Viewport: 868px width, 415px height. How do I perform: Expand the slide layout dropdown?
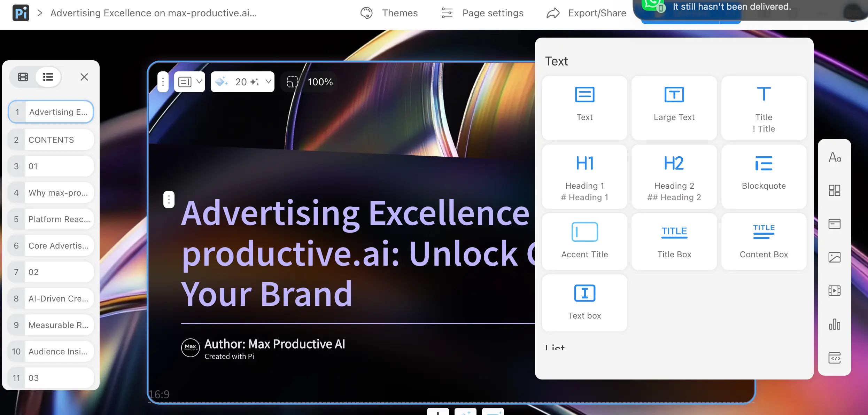(x=189, y=82)
